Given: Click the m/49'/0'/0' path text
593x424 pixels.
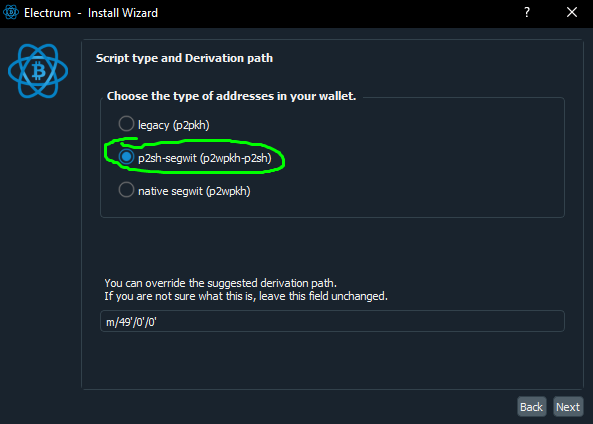Looking at the screenshot, I should tap(131, 322).
